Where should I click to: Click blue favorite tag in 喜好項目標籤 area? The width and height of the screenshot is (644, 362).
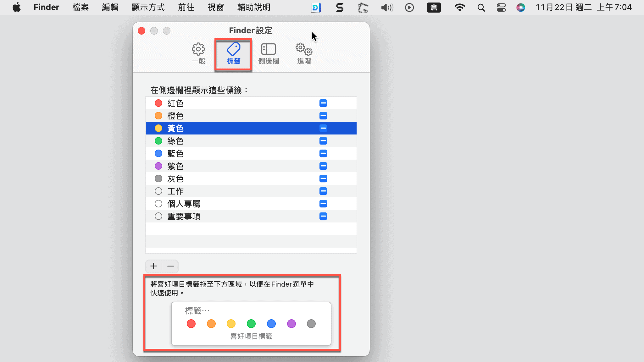271,324
